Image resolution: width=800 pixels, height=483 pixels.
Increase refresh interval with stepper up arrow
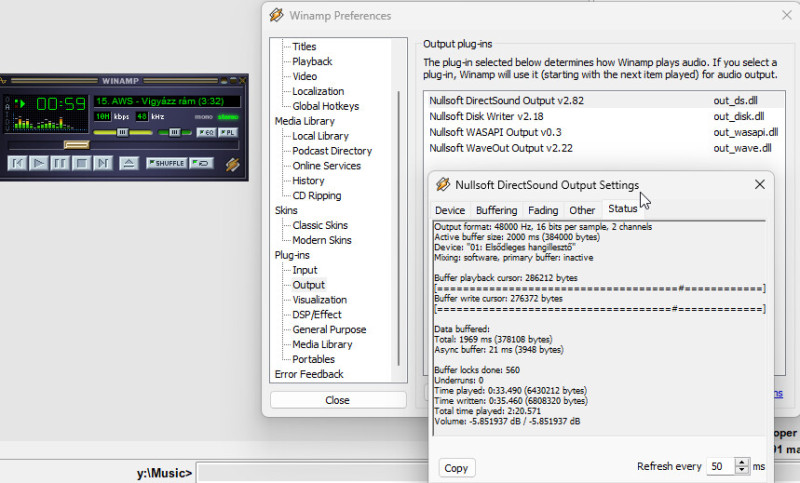point(742,462)
